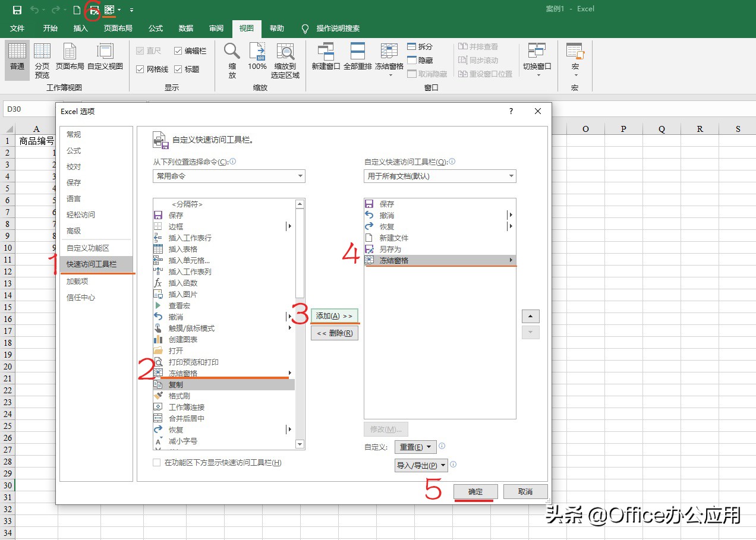Screen dimensions: 756x540
Task: Click the move up arrow button
Action: click(x=530, y=315)
